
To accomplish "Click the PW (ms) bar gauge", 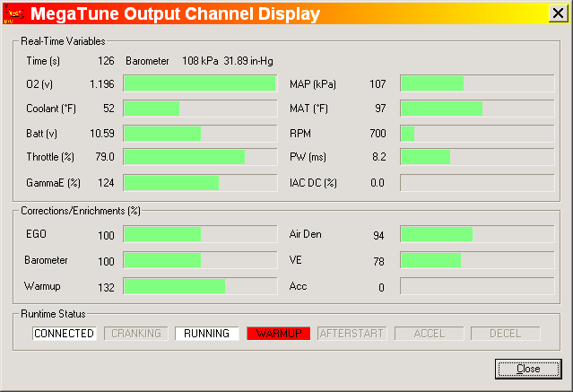I will click(477, 157).
